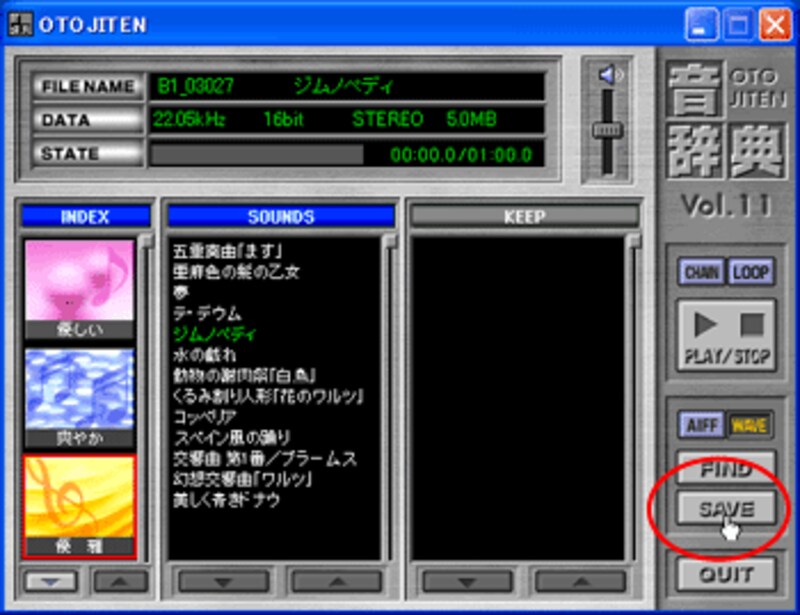Select ジムノペディ in the sounds list
This screenshot has width=800, height=615.
coord(214,334)
